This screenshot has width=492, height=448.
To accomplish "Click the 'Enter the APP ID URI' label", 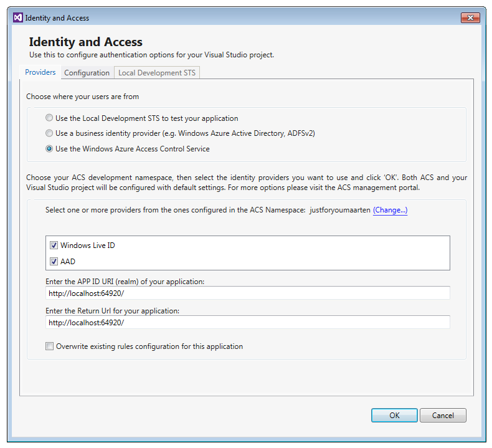I will click(x=125, y=281).
